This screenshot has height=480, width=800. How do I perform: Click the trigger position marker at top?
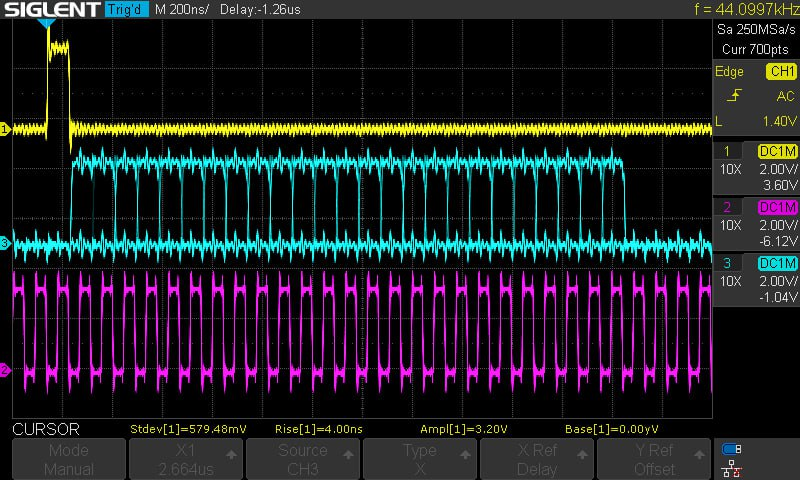(x=46, y=24)
